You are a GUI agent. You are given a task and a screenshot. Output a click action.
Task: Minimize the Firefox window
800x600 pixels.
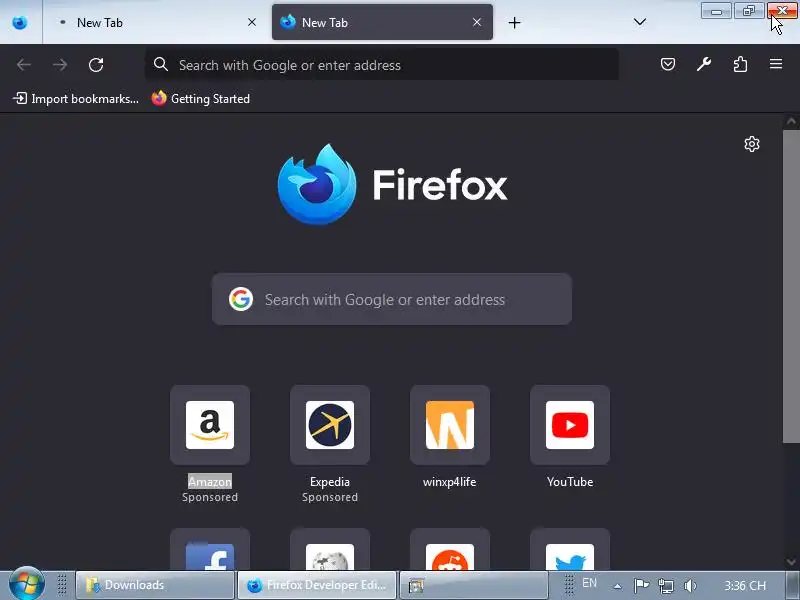tap(716, 11)
